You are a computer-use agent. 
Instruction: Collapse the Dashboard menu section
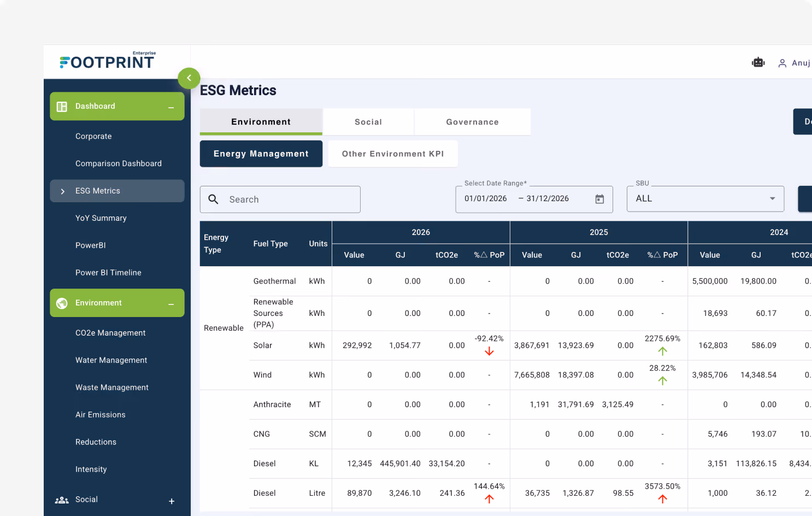click(171, 107)
